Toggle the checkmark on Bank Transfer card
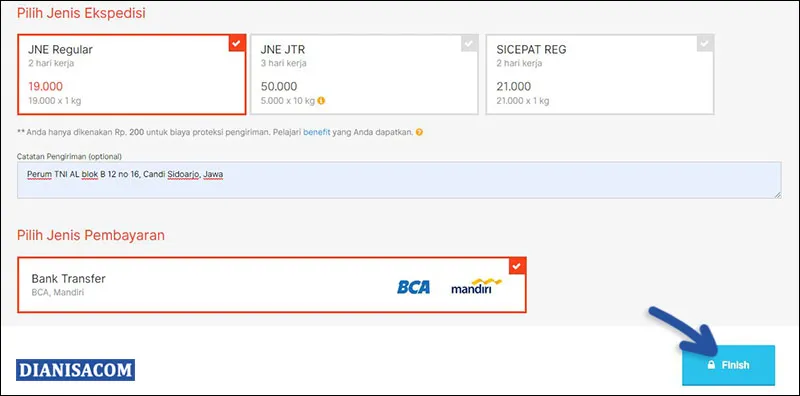 pos(516,266)
